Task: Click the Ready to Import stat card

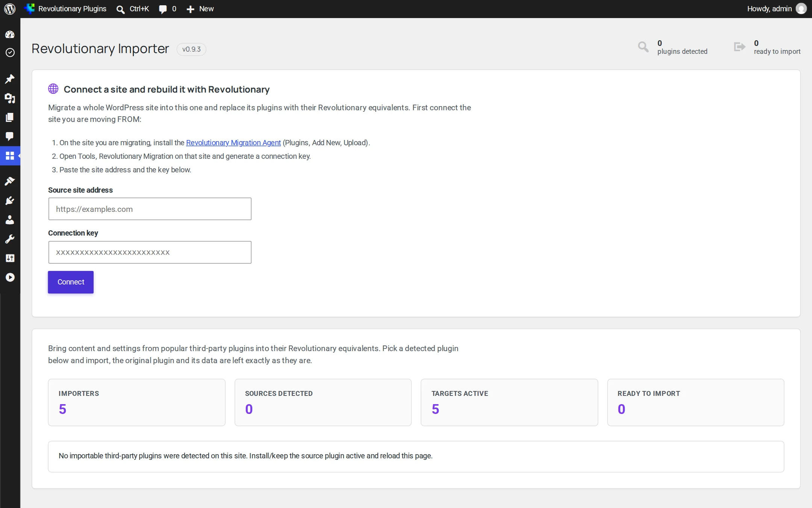Action: coord(695,402)
